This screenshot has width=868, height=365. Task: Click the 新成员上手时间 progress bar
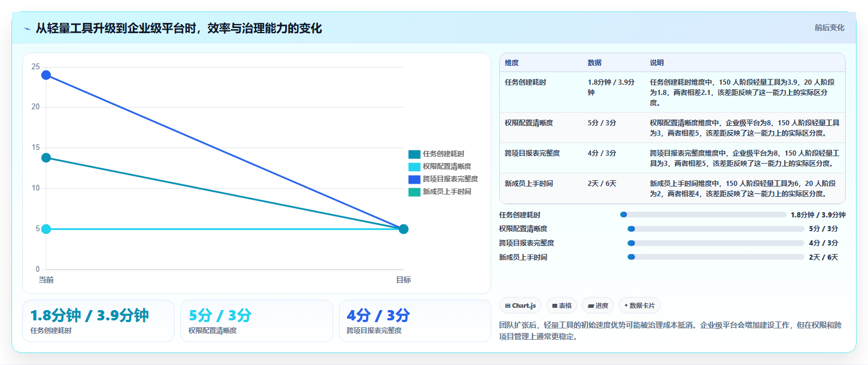[x=716, y=257]
